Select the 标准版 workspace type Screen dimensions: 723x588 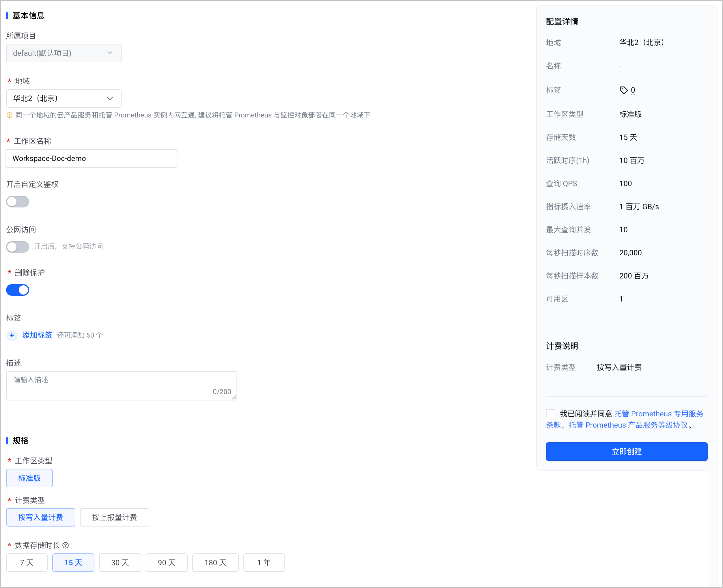29,478
